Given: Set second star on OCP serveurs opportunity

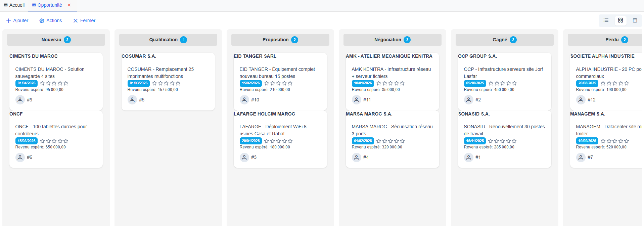Looking at the screenshot, I should pyautogui.click(x=497, y=83).
